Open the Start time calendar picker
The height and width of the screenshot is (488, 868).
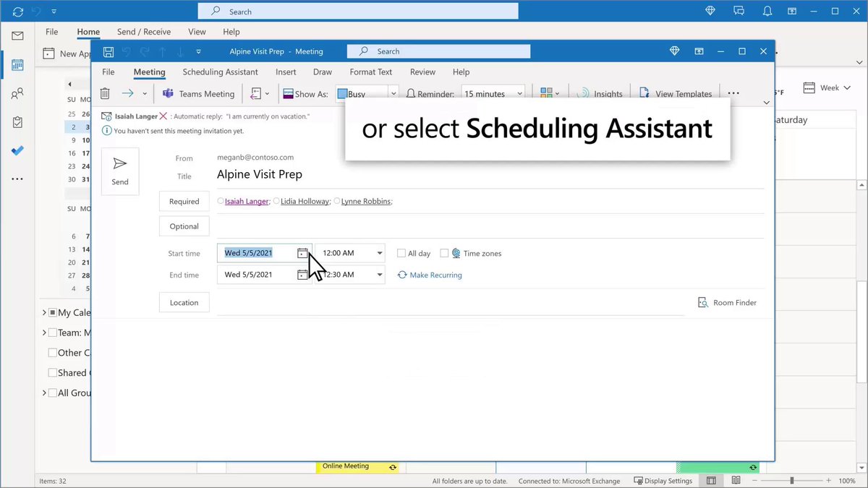coord(302,253)
